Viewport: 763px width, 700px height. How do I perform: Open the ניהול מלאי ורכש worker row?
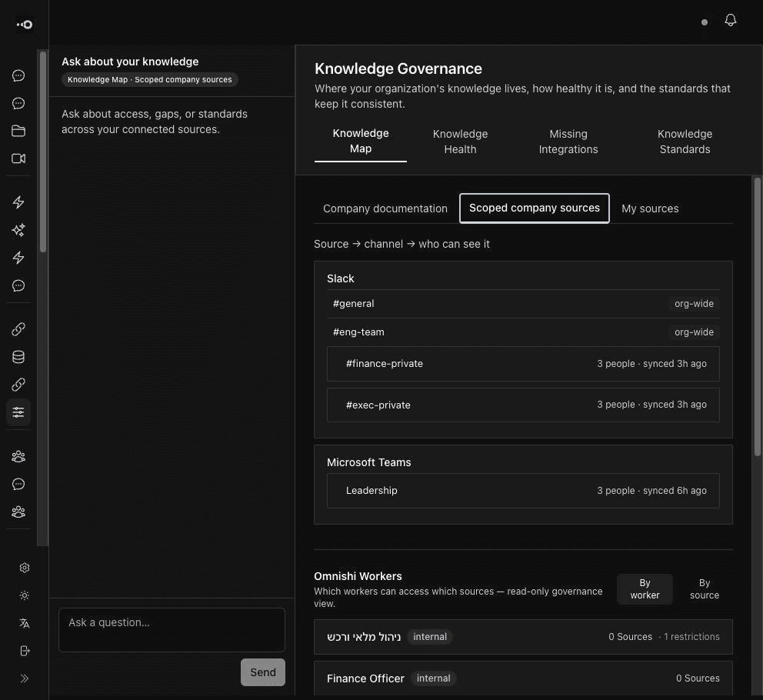523,637
